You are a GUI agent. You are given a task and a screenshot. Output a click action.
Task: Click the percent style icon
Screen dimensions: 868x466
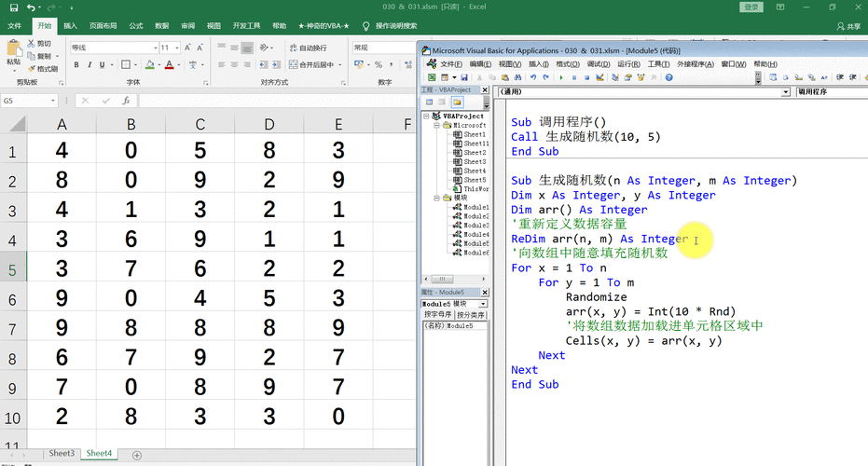tap(379, 64)
